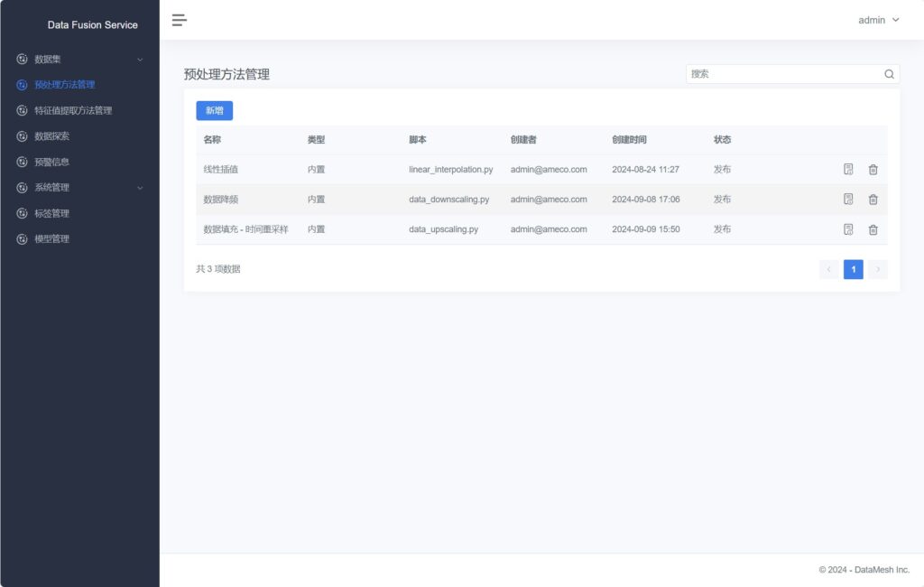The height and width of the screenshot is (587, 924).
Task: Delete the data_upscaling.py row via trash icon
Action: pos(873,229)
